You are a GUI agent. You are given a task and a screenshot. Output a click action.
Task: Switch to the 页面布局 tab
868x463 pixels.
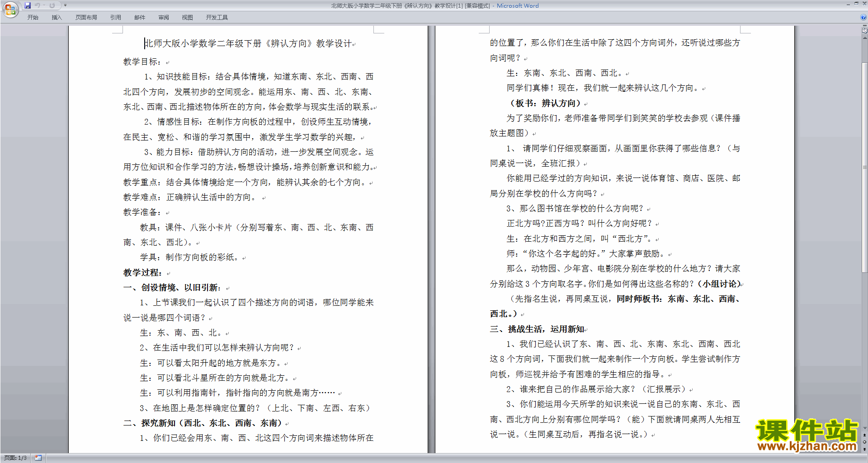pos(86,17)
